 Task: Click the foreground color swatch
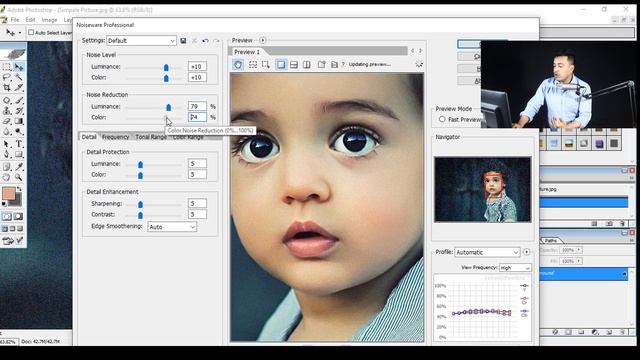9,193
